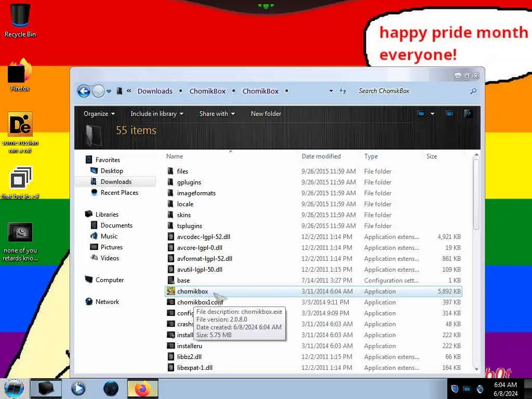Select the 'that but its c#' desktop icon

[20, 182]
